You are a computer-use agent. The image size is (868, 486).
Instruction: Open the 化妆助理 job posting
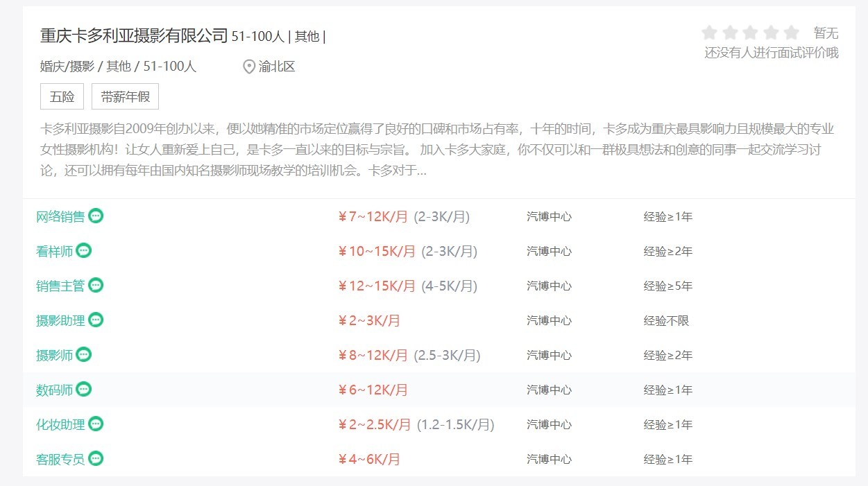[x=60, y=425]
